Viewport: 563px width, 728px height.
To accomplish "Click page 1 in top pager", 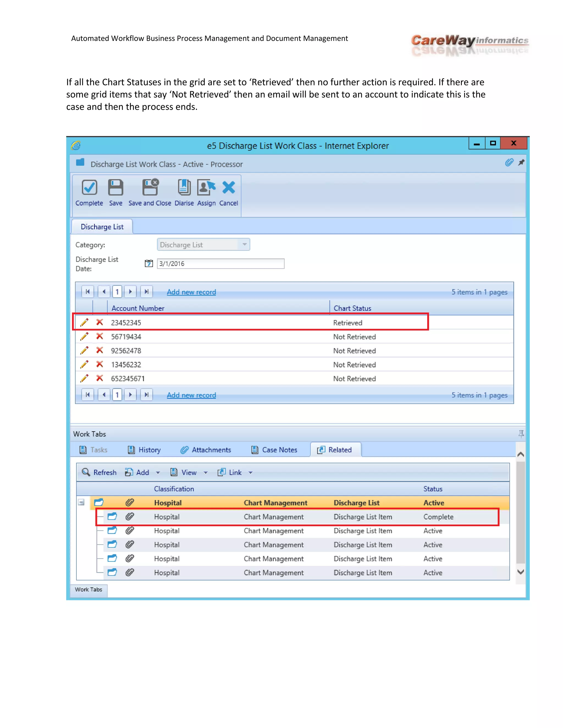I will [x=117, y=292].
